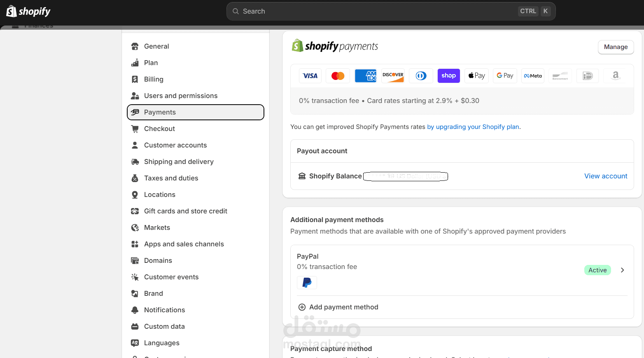Go to Brand settings
Screen dimensions: 644x358
coord(196,293)
